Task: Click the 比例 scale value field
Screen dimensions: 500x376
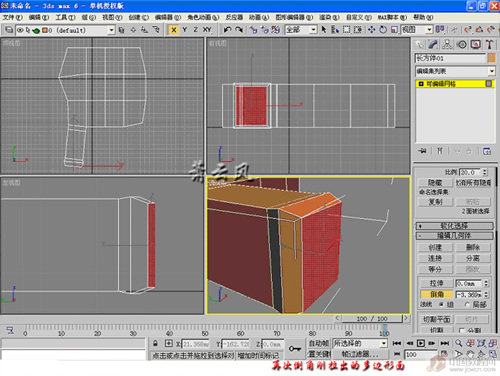Action: point(470,172)
